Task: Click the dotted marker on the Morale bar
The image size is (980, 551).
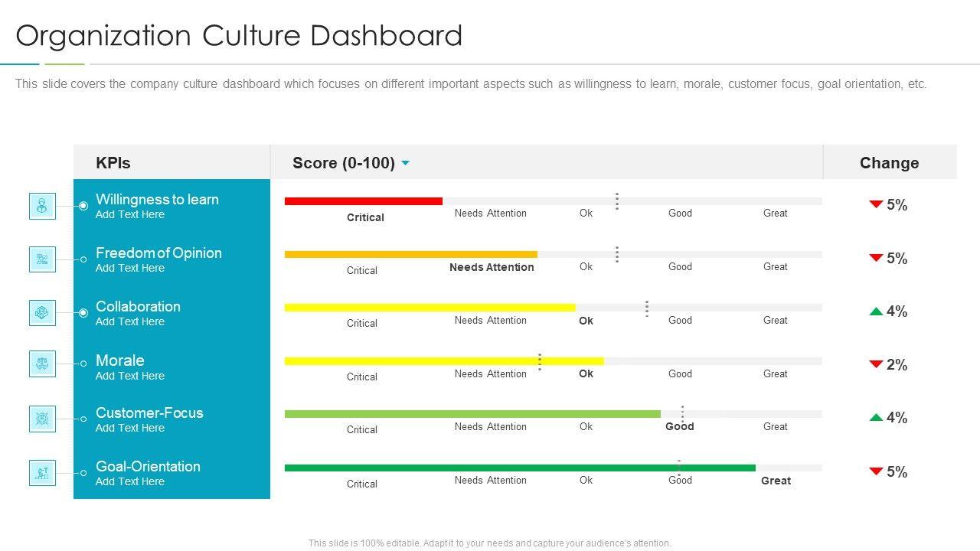Action: pos(540,362)
